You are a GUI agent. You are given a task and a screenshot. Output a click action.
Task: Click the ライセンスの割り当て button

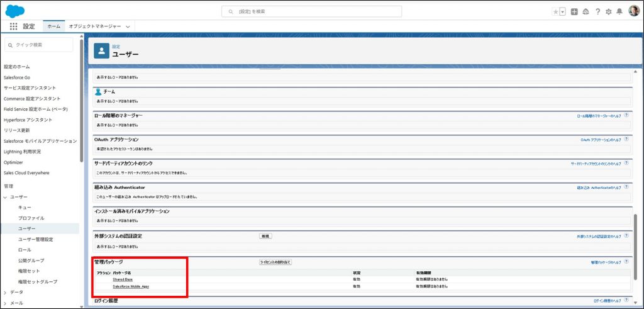275,262
